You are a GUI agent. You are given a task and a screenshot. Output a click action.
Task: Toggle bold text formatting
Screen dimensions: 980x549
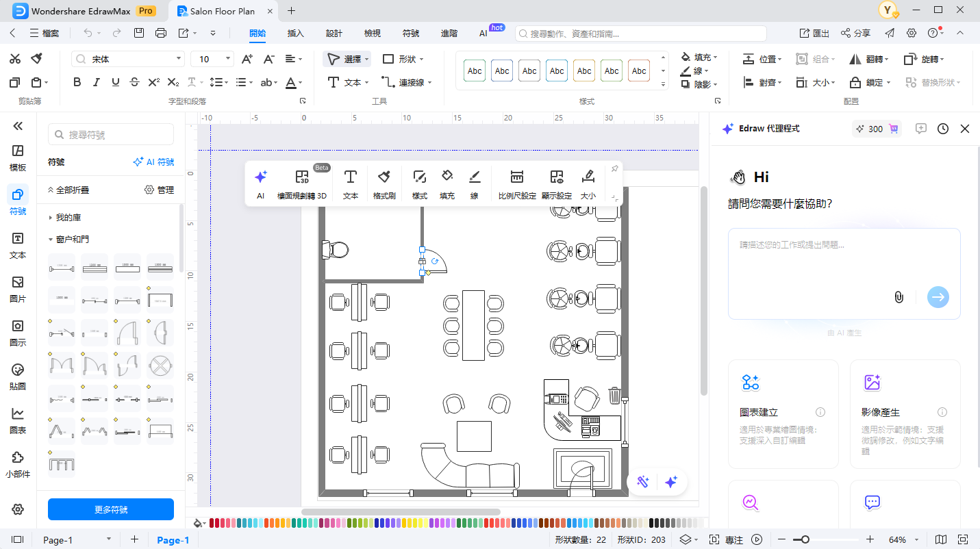77,83
